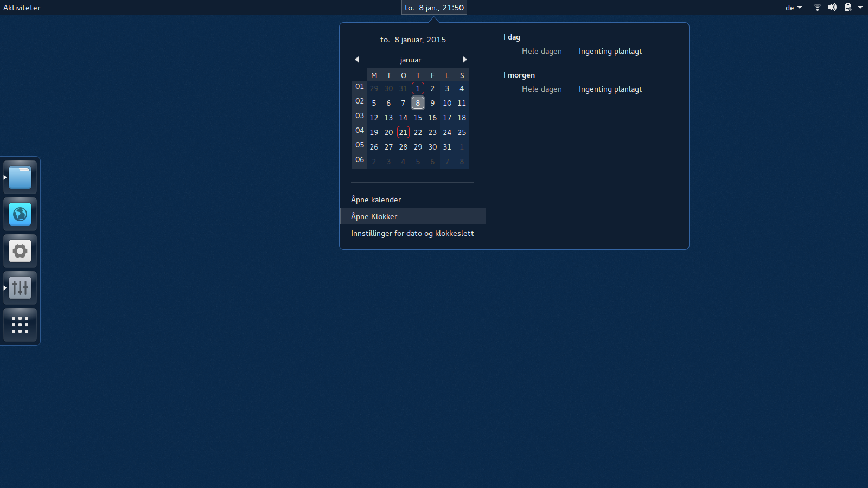Click Åpne Klokker

(413, 216)
